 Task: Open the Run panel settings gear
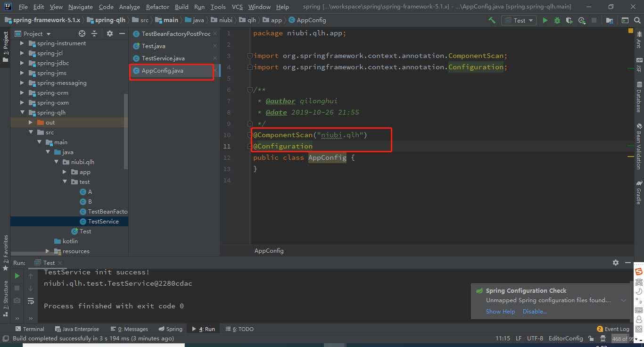615,263
